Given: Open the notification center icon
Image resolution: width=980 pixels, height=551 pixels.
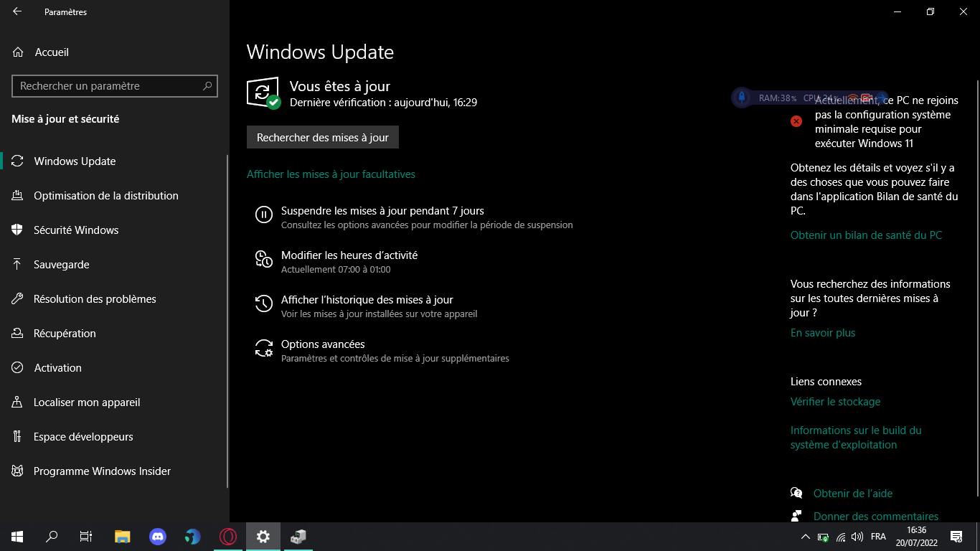Looking at the screenshot, I should (x=956, y=537).
